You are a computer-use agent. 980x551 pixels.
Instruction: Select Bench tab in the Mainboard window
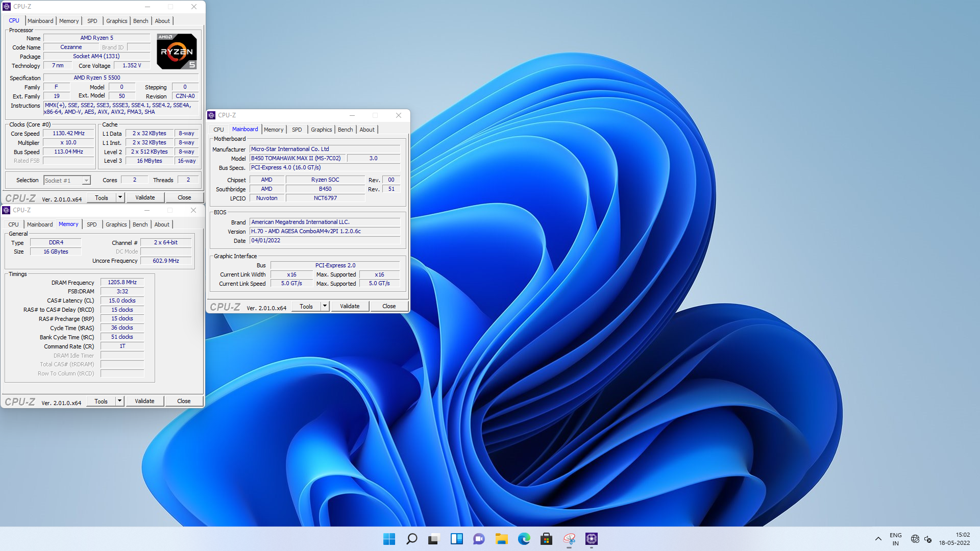(x=346, y=130)
